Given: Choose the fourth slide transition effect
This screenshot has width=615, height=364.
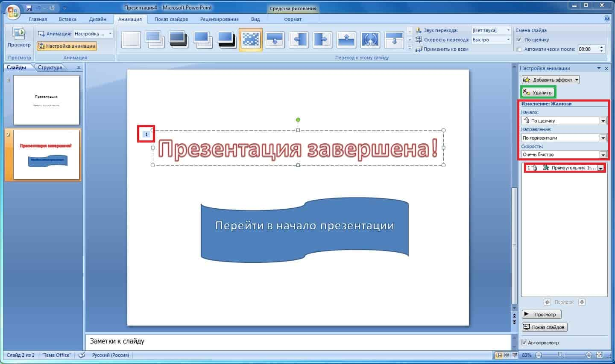Looking at the screenshot, I should click(x=202, y=40).
